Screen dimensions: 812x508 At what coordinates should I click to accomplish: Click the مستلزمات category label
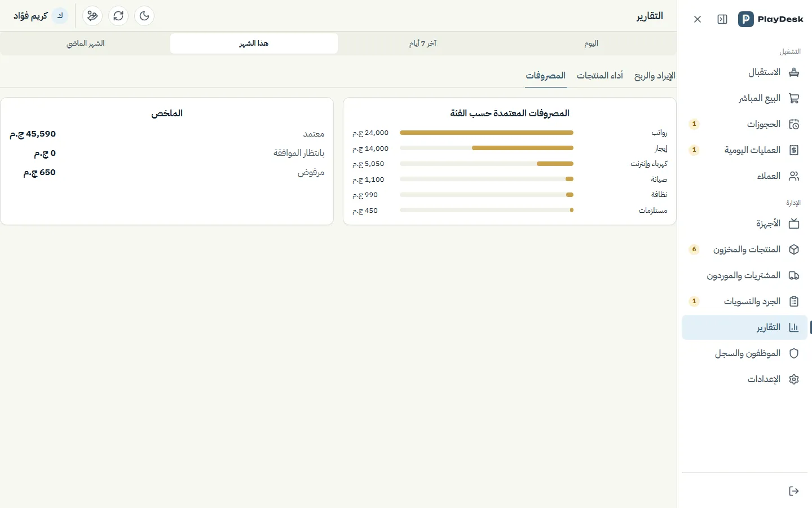coord(653,211)
